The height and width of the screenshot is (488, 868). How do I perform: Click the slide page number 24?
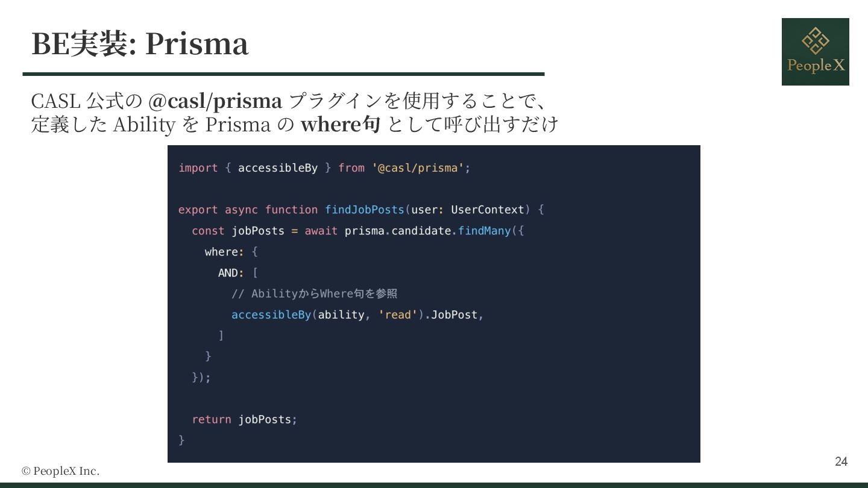841,461
